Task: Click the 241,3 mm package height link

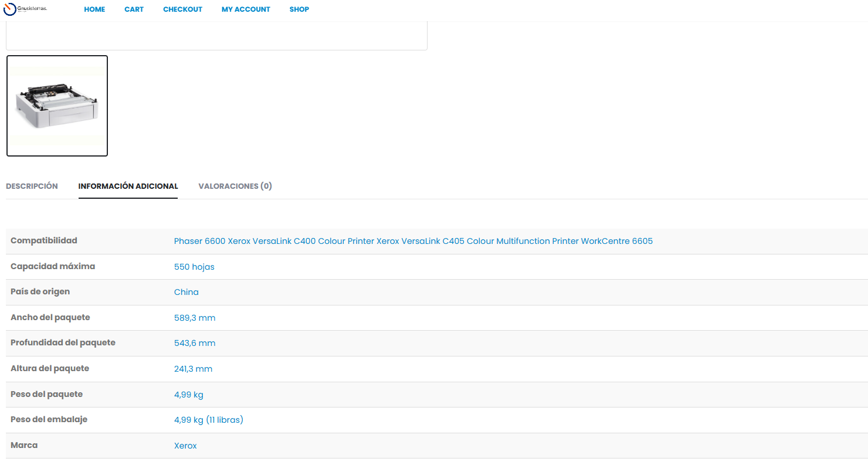Action: [x=193, y=369]
